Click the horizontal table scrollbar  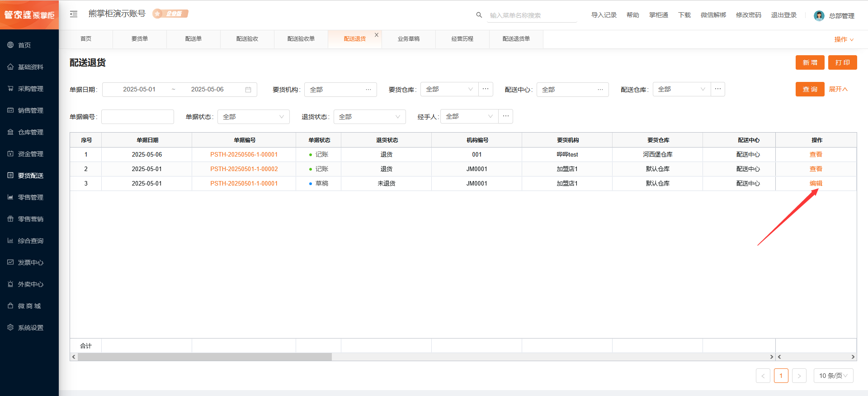click(205, 357)
